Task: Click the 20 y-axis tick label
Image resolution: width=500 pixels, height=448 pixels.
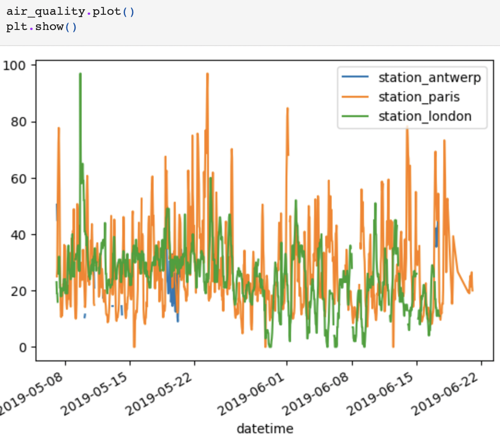Action: [x=18, y=291]
